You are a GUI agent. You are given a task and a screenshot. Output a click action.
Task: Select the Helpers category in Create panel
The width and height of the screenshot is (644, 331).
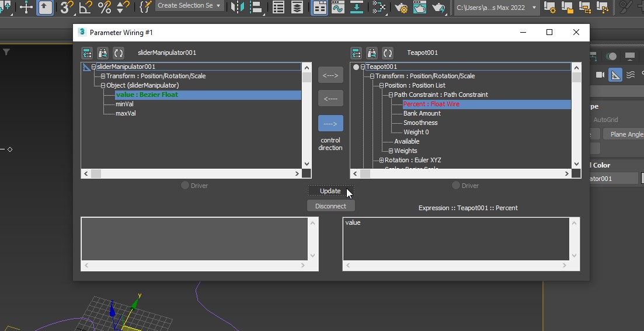point(615,75)
